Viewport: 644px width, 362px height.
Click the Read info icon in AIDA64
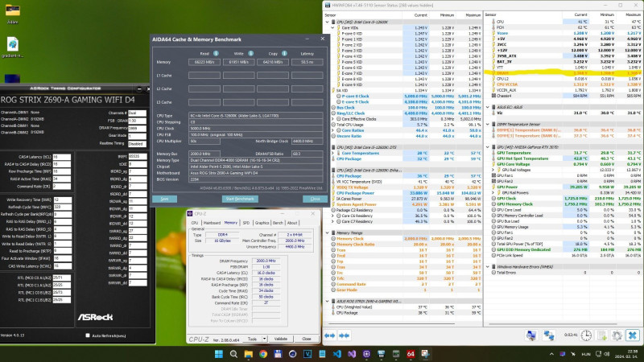tap(216, 53)
